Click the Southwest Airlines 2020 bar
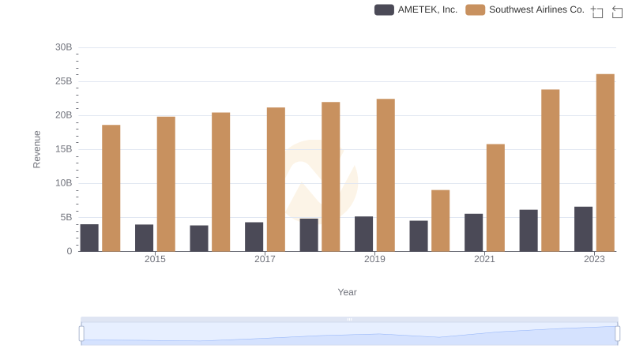This screenshot has width=632, height=364. (441, 220)
